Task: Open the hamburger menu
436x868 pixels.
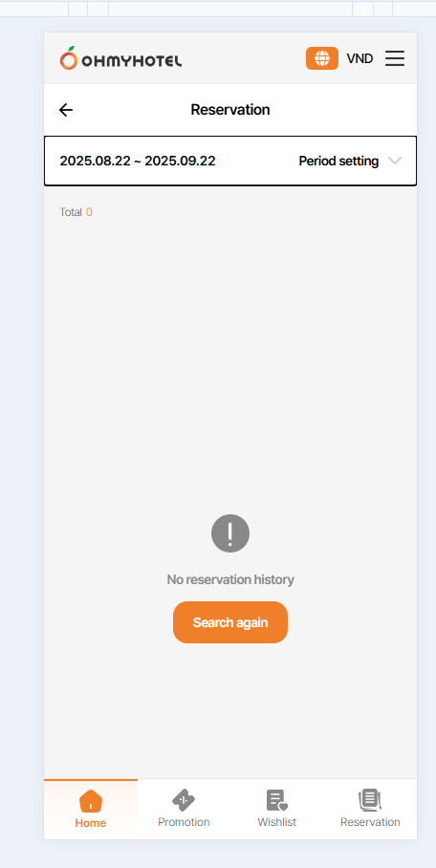Action: point(395,58)
